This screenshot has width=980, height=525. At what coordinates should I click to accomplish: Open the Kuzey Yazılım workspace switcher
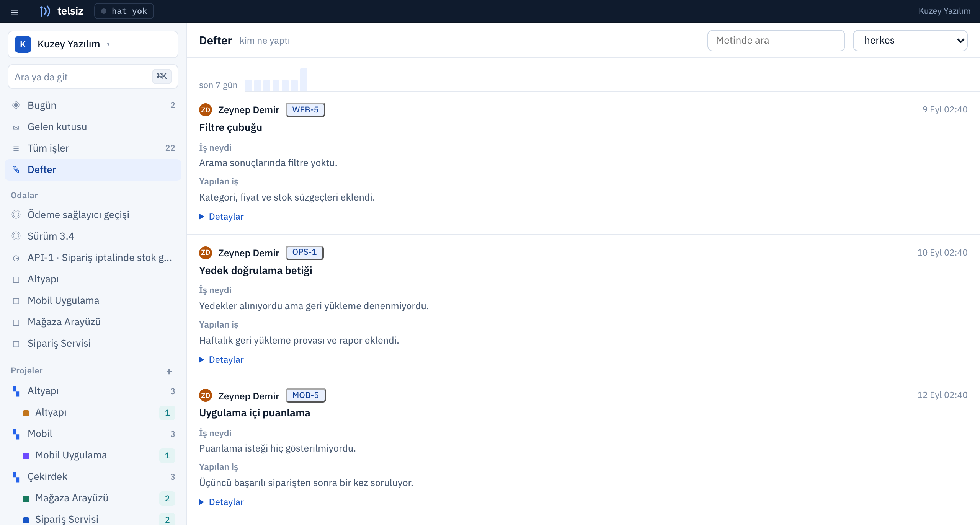pos(93,44)
